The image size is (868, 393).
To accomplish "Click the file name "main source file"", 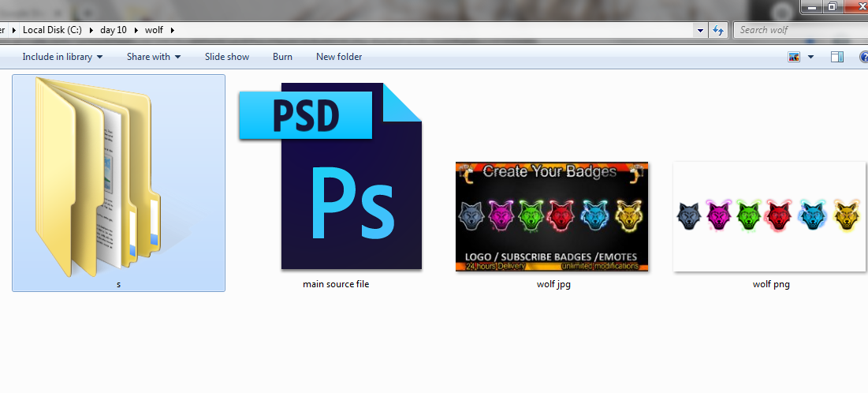I will 336,284.
